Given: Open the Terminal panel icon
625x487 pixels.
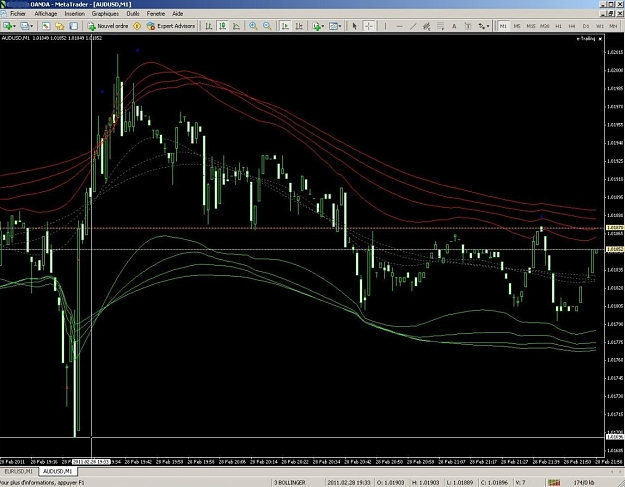Looking at the screenshot, I should (x=73, y=26).
